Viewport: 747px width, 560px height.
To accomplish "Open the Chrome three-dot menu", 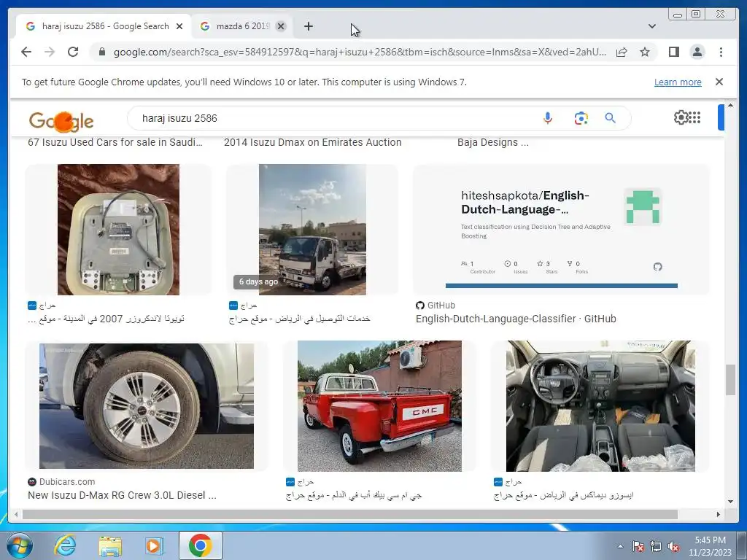I will (721, 52).
